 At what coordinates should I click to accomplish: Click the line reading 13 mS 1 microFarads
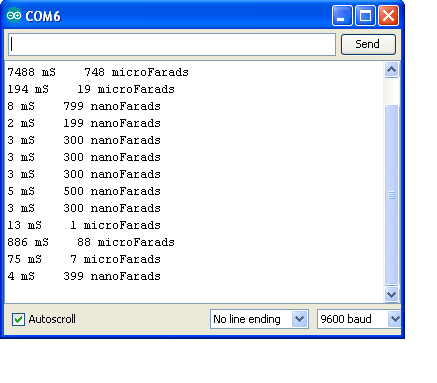(84, 225)
